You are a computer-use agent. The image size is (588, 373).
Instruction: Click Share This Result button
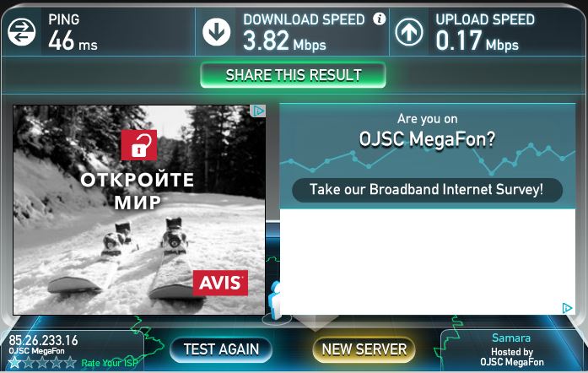pos(294,75)
